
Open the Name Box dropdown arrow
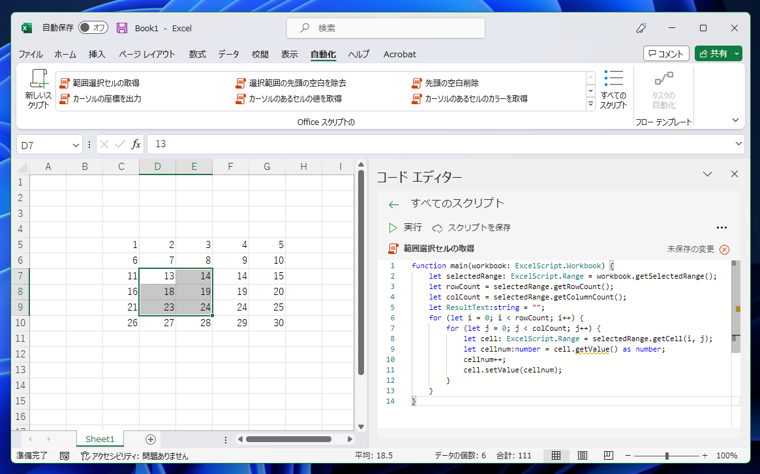[x=76, y=145]
